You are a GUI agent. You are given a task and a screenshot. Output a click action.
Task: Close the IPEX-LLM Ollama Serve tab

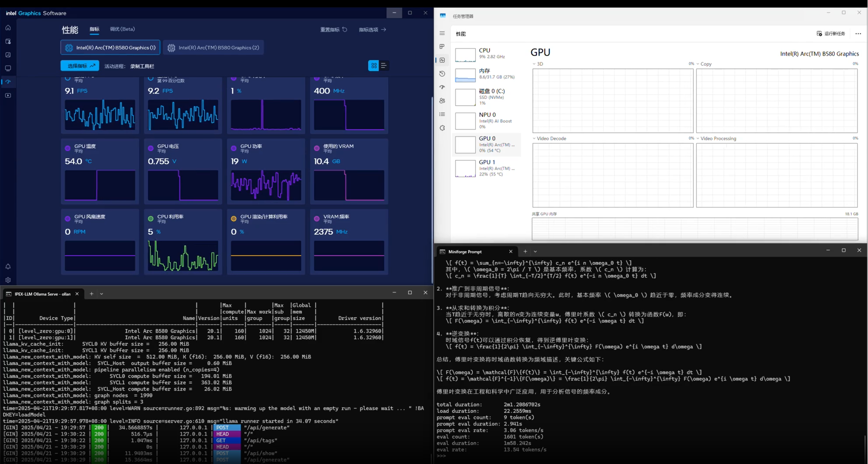click(77, 294)
